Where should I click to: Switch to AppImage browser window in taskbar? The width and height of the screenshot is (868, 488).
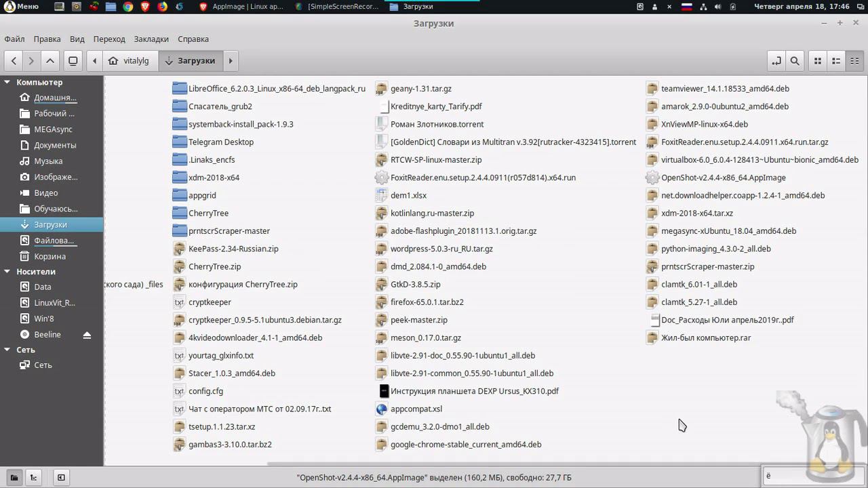(x=243, y=6)
